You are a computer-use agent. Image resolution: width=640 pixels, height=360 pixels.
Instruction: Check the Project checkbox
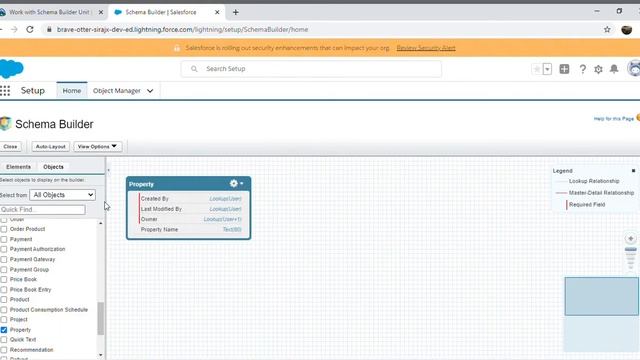point(4,319)
